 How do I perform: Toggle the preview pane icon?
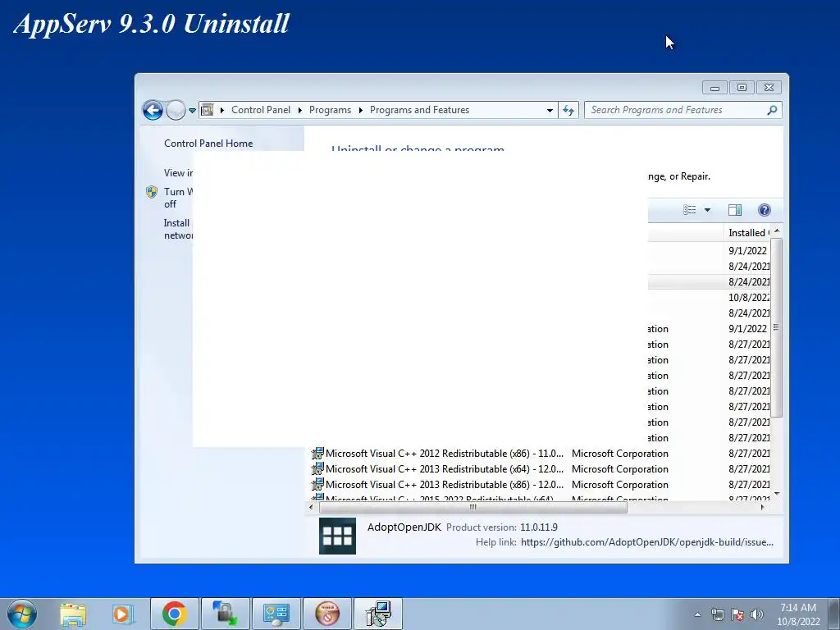click(x=735, y=210)
